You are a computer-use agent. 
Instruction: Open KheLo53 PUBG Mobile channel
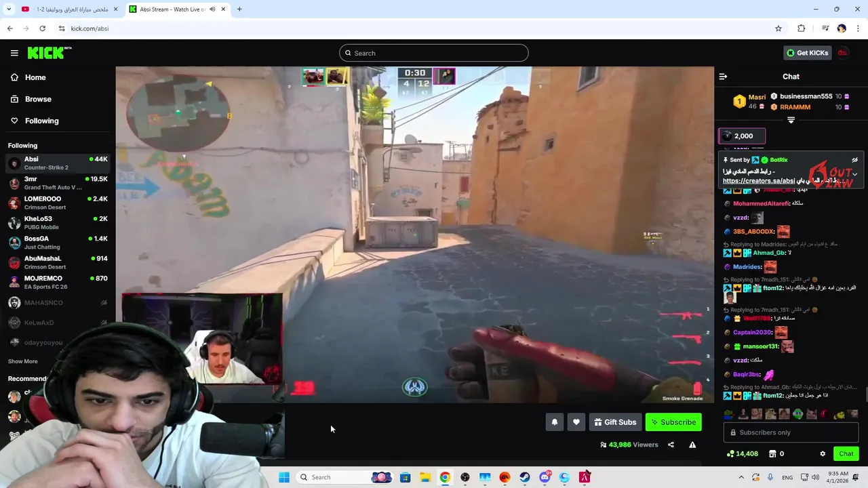tap(58, 223)
